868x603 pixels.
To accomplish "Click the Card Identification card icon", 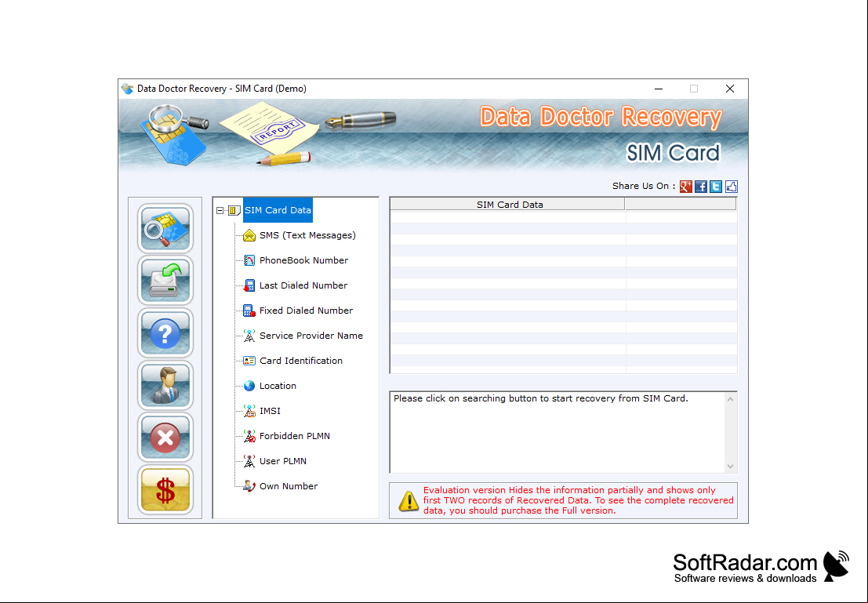I will click(x=249, y=361).
